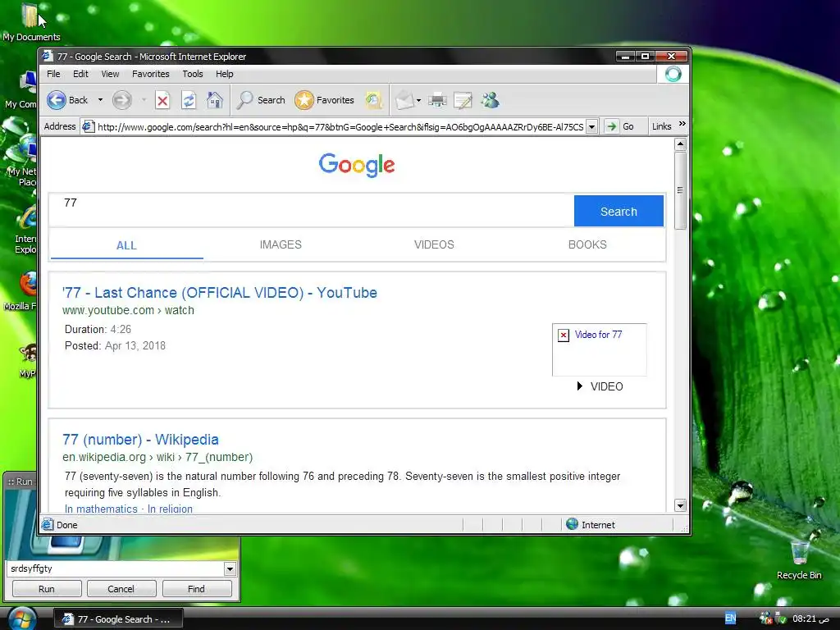
Task: Click IE throbber logo icon
Action: pyautogui.click(x=673, y=74)
